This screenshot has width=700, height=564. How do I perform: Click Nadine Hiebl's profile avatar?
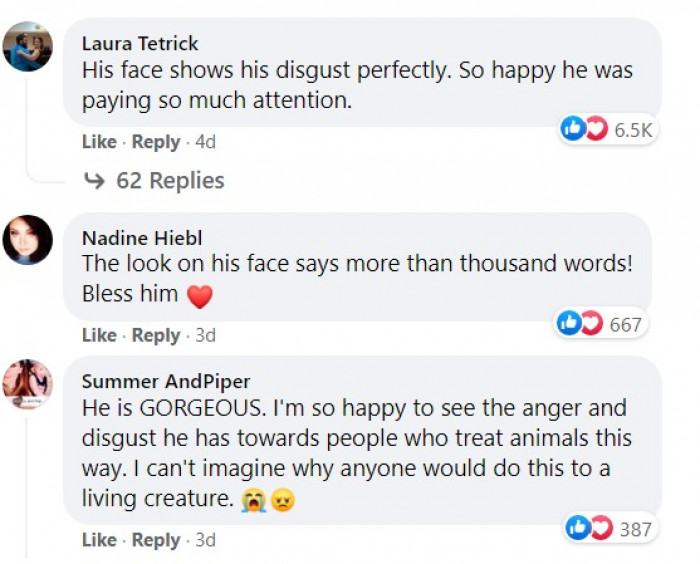tap(28, 240)
